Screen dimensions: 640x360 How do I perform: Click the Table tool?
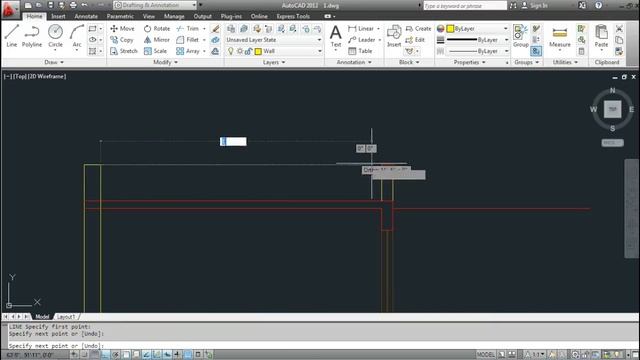pyautogui.click(x=360, y=51)
